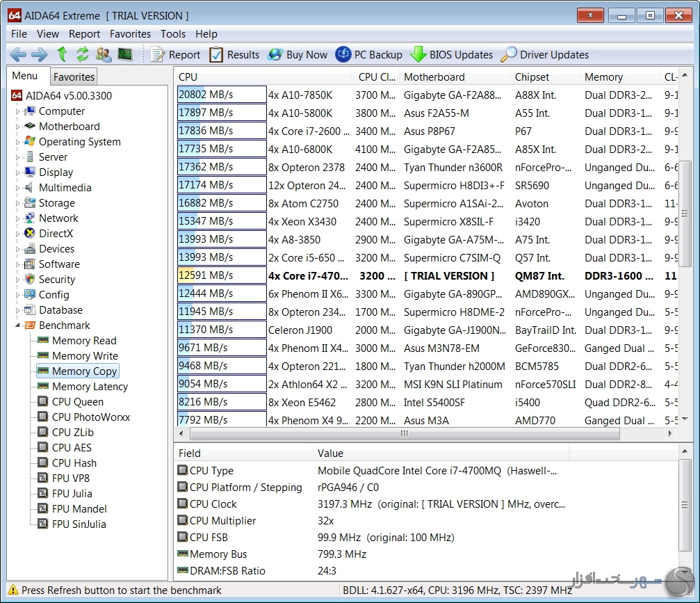Select the Devices tree icon
Viewport: 700px width, 603px height.
(x=29, y=248)
